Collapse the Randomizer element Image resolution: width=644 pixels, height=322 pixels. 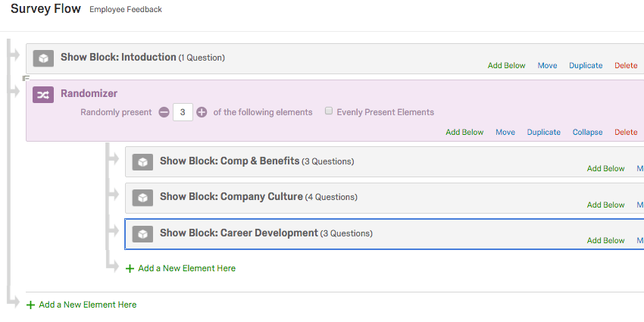[x=587, y=132]
